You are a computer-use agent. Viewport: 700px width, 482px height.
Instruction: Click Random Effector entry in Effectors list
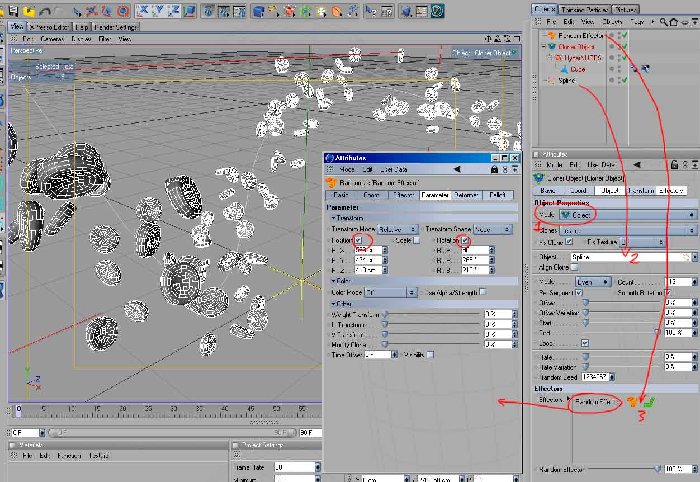pos(594,402)
